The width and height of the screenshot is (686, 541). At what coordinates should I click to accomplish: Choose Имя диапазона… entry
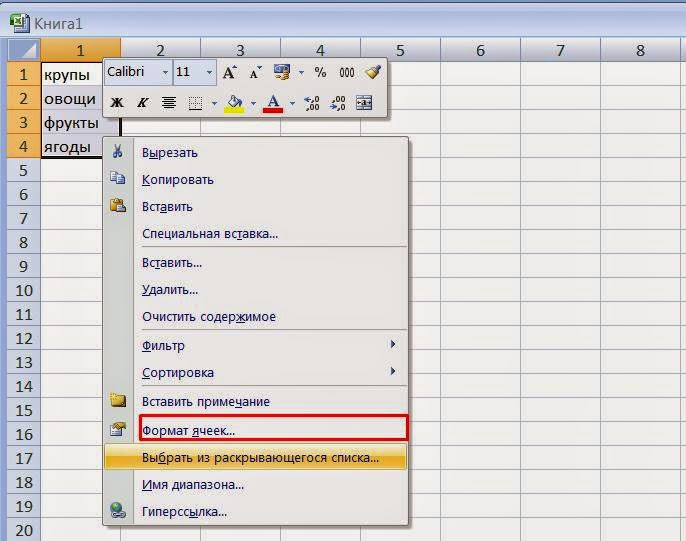pyautogui.click(x=256, y=485)
